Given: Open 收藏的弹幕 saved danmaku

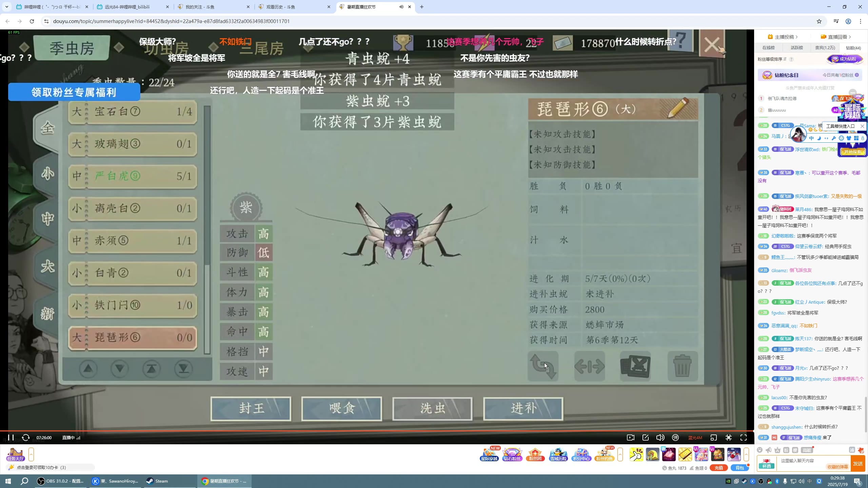Looking at the screenshot, I should click(x=838, y=467).
